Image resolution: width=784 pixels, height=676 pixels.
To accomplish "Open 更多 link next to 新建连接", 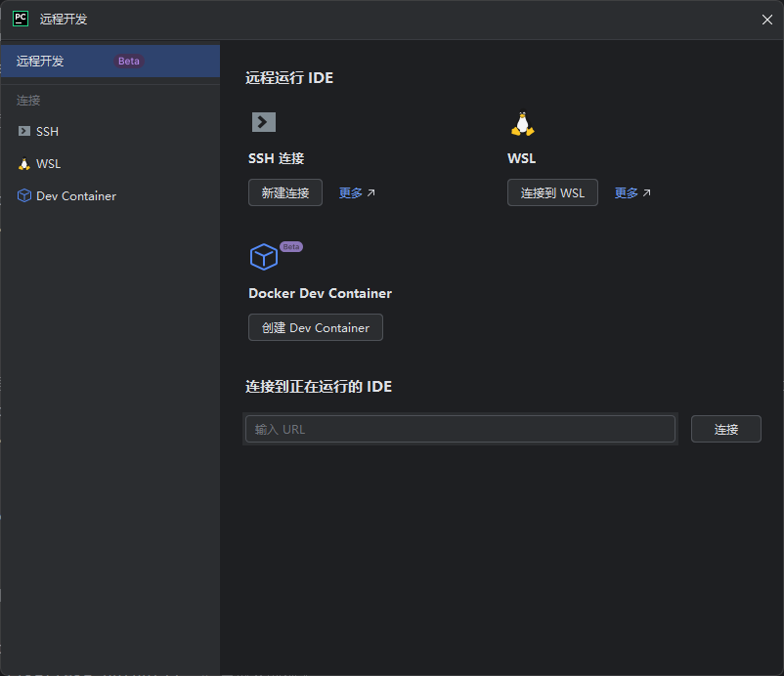I will point(357,192).
